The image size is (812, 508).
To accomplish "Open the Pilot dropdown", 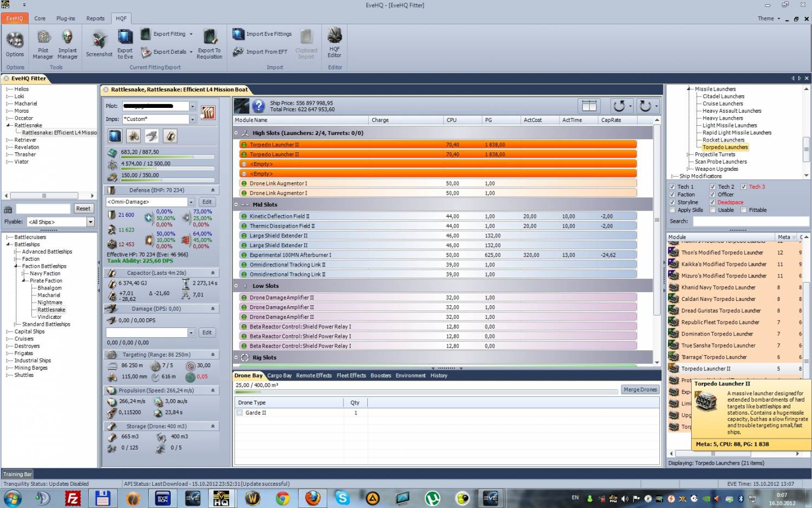I will (192, 106).
